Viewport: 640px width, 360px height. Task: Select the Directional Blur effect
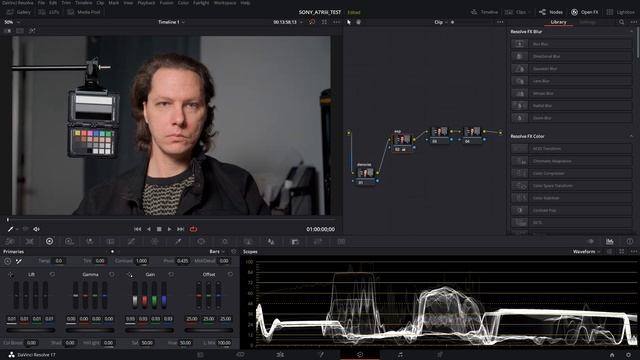pyautogui.click(x=571, y=56)
